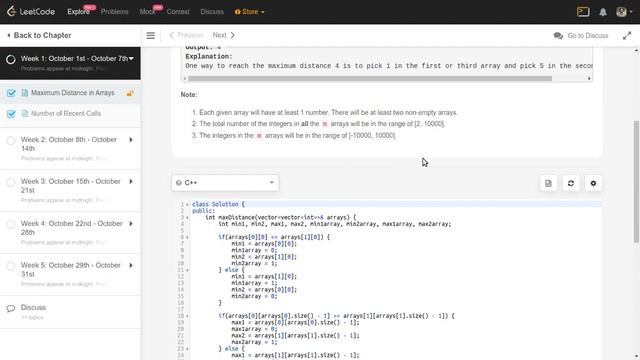Go Back to Chapter
Image resolution: width=640 pixels, height=360 pixels.
[x=39, y=36]
